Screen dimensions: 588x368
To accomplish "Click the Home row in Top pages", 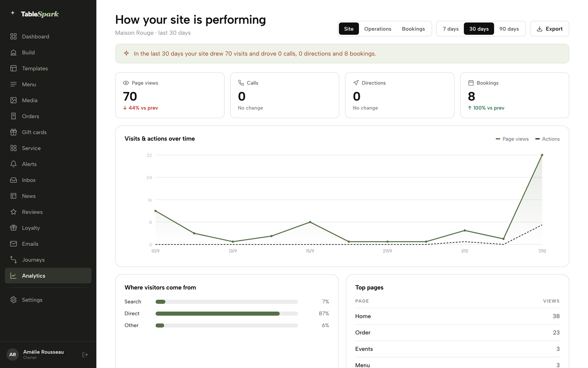I will pyautogui.click(x=457, y=316).
